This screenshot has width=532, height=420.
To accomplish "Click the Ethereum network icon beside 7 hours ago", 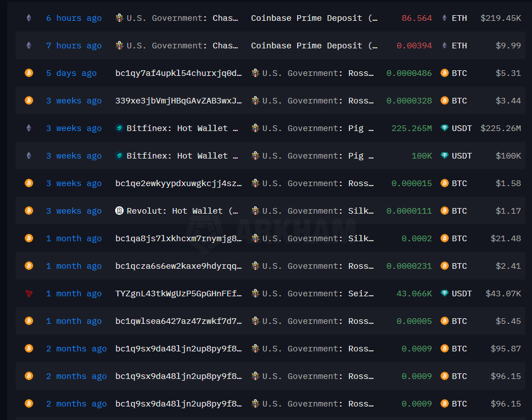I will pyautogui.click(x=29, y=46).
